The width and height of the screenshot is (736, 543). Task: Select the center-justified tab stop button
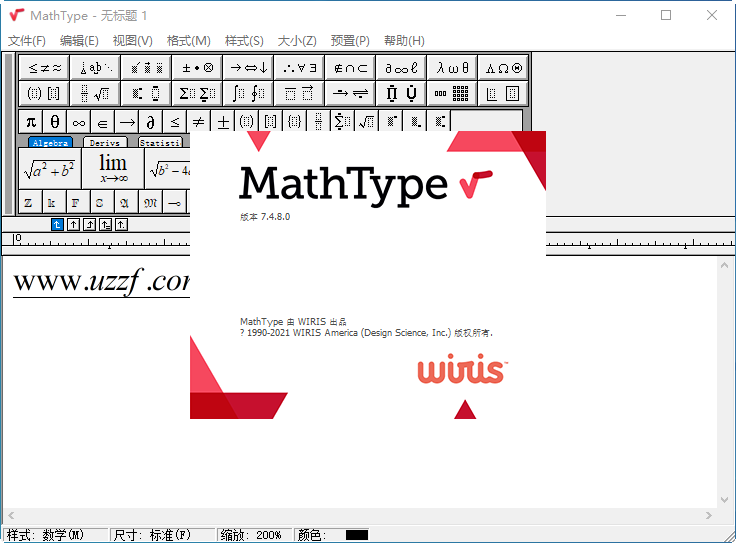tap(73, 225)
